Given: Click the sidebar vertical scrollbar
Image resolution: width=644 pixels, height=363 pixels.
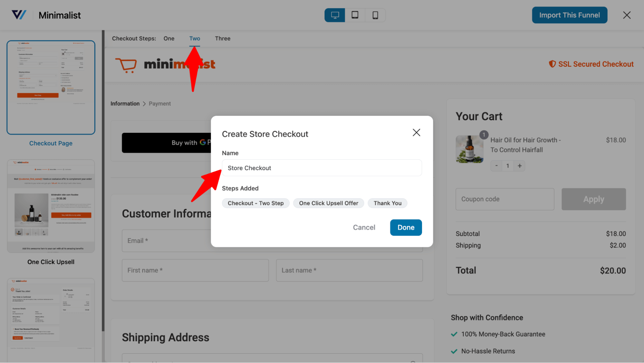Looking at the screenshot, I should (x=103, y=181).
